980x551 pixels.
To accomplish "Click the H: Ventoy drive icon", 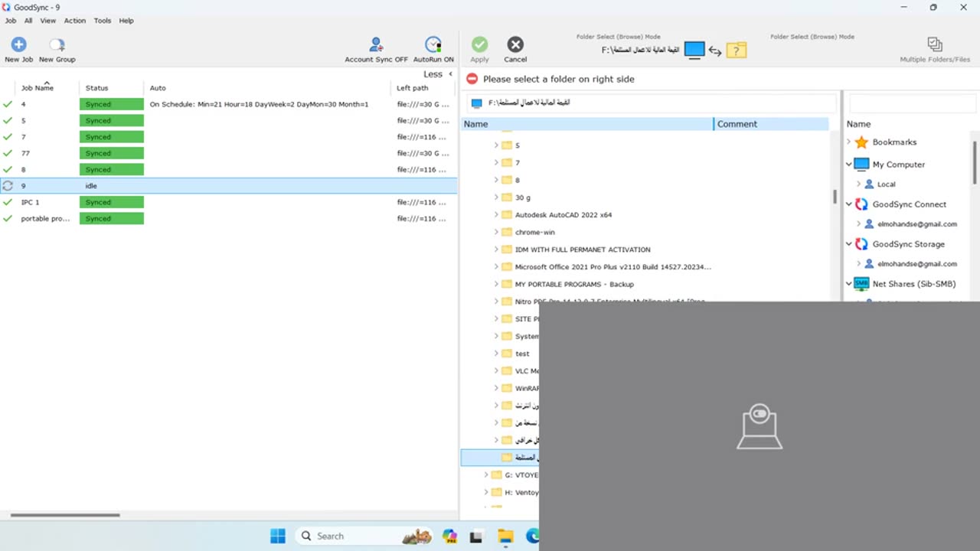I will pyautogui.click(x=496, y=492).
